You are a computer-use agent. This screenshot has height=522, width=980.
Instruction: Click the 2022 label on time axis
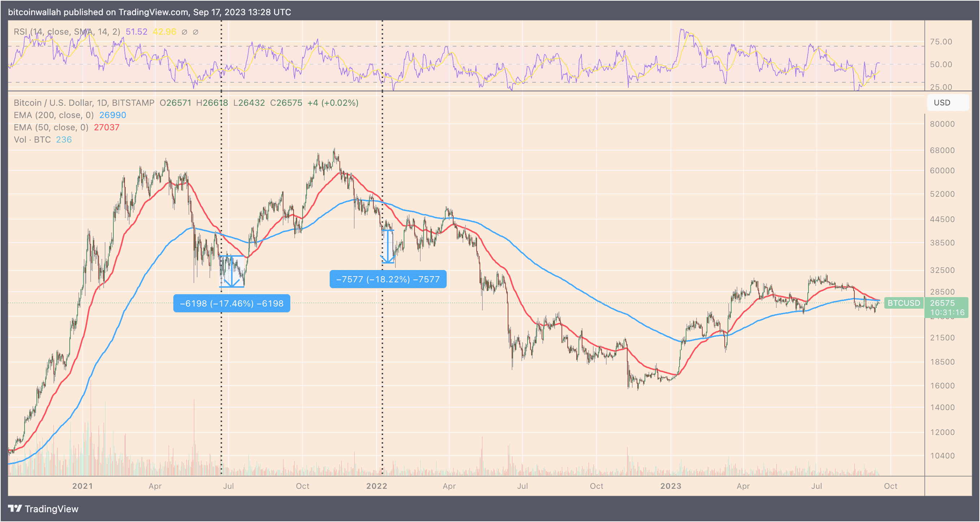pos(377,486)
